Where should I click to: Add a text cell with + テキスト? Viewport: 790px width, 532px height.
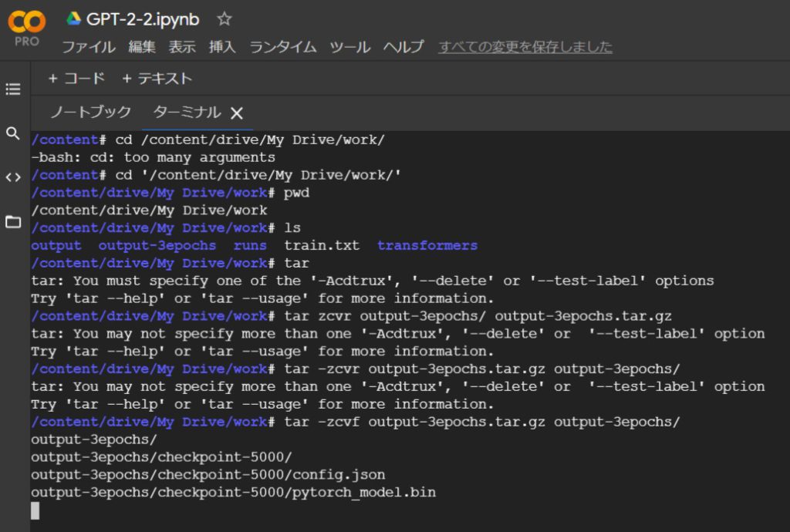click(157, 79)
